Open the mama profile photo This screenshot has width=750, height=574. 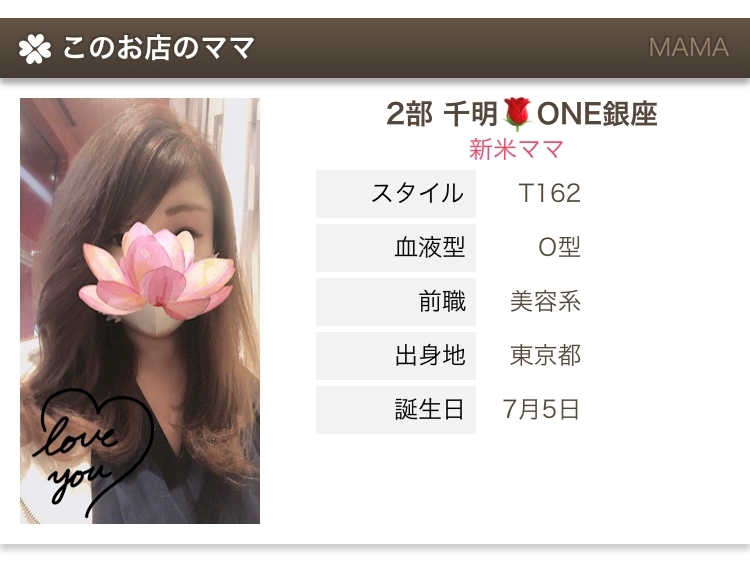pyautogui.click(x=140, y=311)
